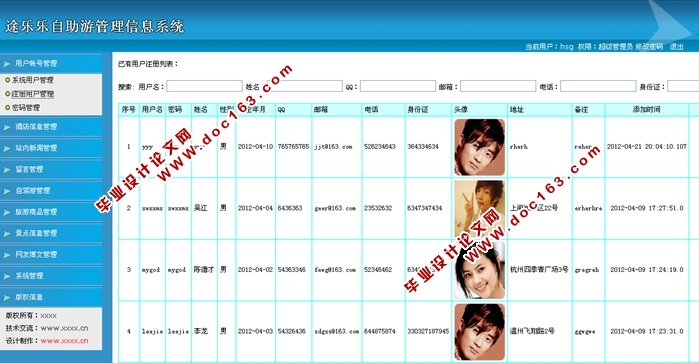Screen dimensions: 699x363
Task: Click QQ number 6436363
Action: click(x=290, y=208)
